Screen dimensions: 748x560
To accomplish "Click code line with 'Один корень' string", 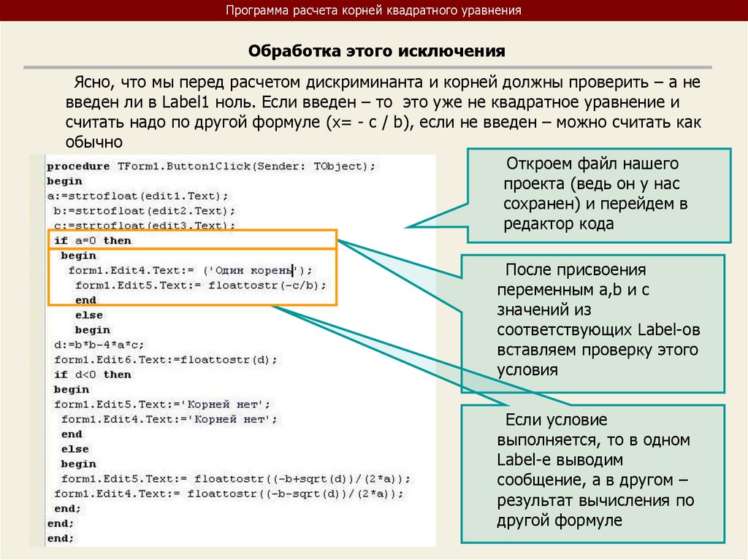I will point(190,270).
